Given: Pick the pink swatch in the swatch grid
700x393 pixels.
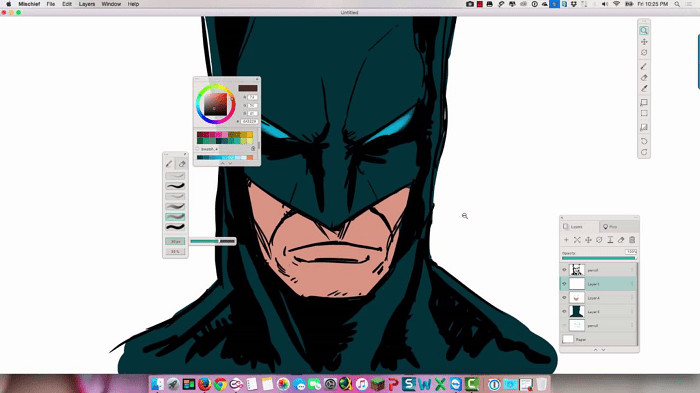Looking at the screenshot, I should [225, 135].
